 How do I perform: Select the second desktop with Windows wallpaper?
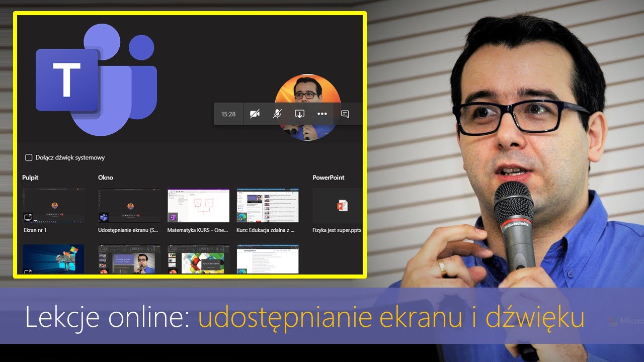click(53, 259)
